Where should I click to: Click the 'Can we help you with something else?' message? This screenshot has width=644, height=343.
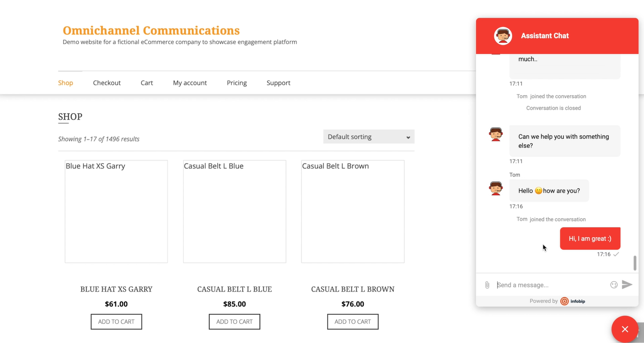tap(565, 141)
